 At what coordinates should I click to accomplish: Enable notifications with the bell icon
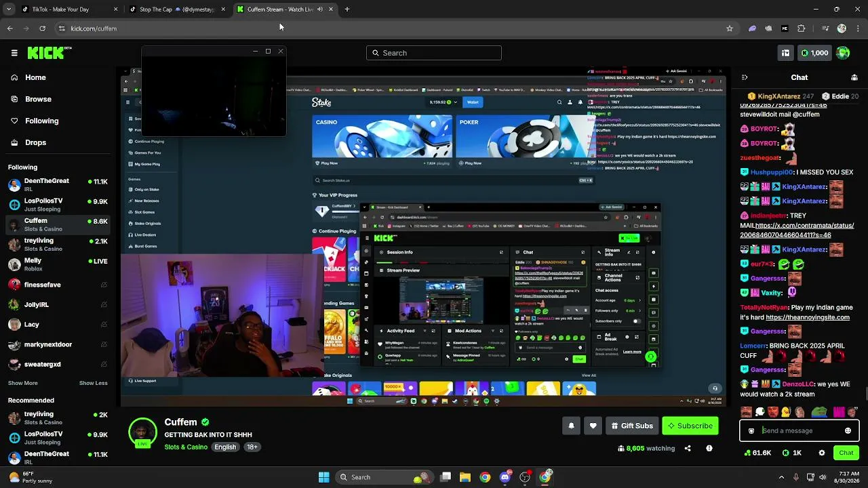pos(571,426)
